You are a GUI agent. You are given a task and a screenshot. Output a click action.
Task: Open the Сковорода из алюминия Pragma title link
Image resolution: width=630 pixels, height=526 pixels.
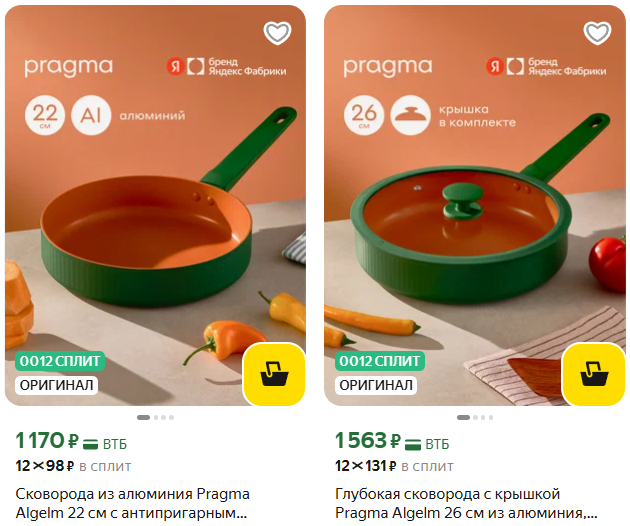(133, 503)
